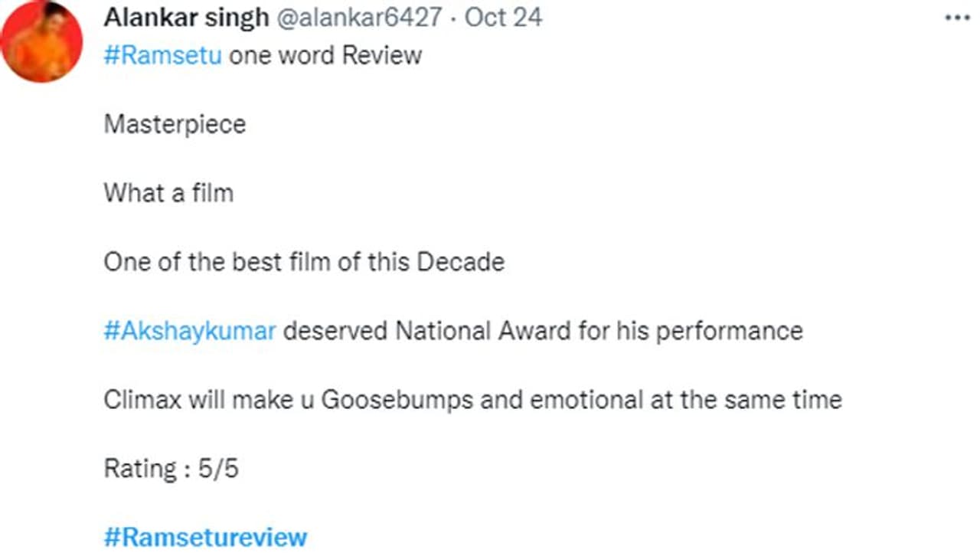
Task: Click the word Masterpiece in the tweet
Action: [175, 124]
